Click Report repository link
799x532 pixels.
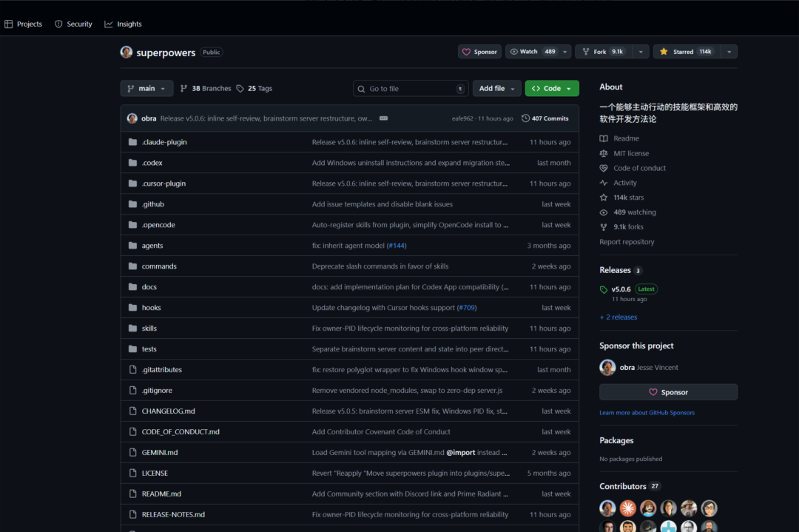[627, 241]
